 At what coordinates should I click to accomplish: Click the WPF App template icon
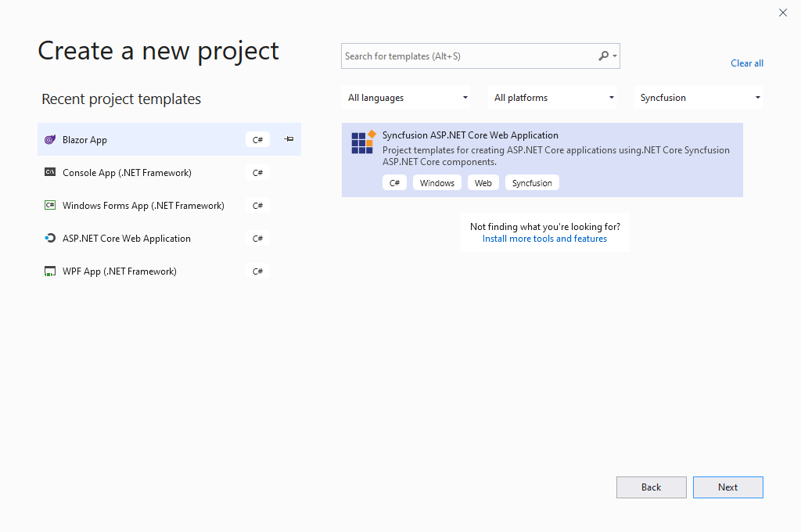point(49,271)
